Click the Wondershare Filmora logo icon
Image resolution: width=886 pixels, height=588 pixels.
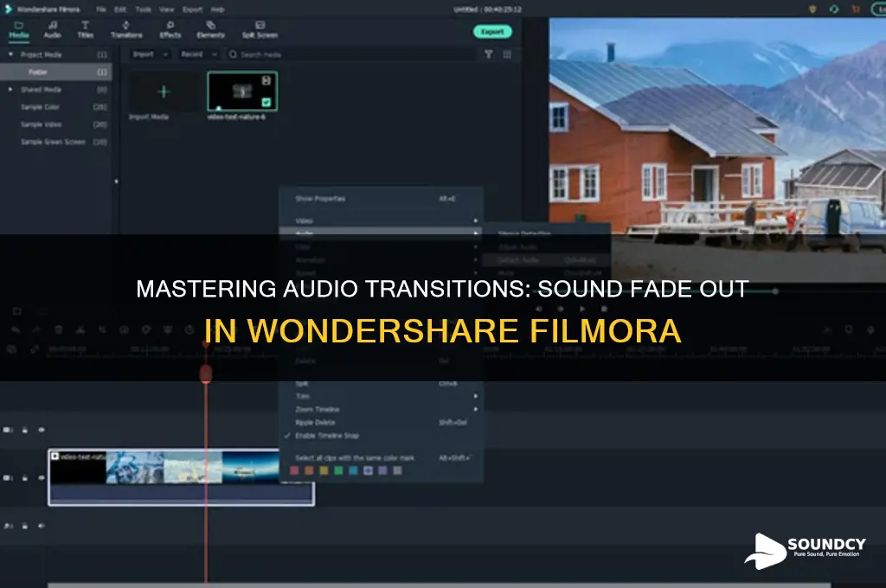click(8, 9)
